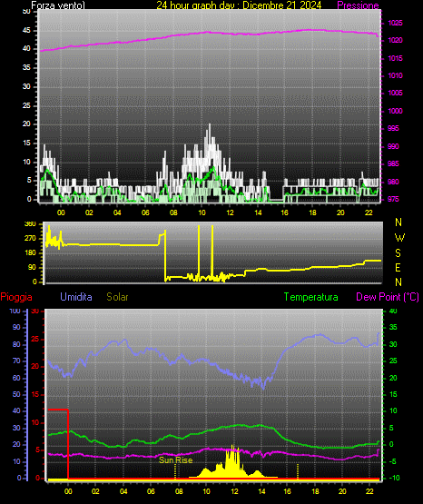Click the 1025 value on pressure axis
The image size is (423, 504).
coord(395,23)
